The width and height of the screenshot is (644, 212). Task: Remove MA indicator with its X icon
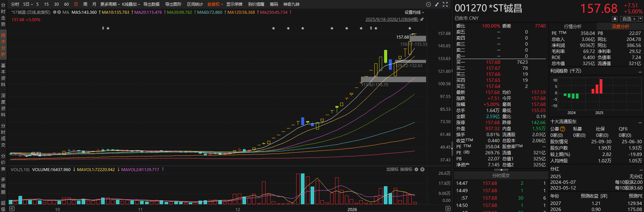click(59, 12)
